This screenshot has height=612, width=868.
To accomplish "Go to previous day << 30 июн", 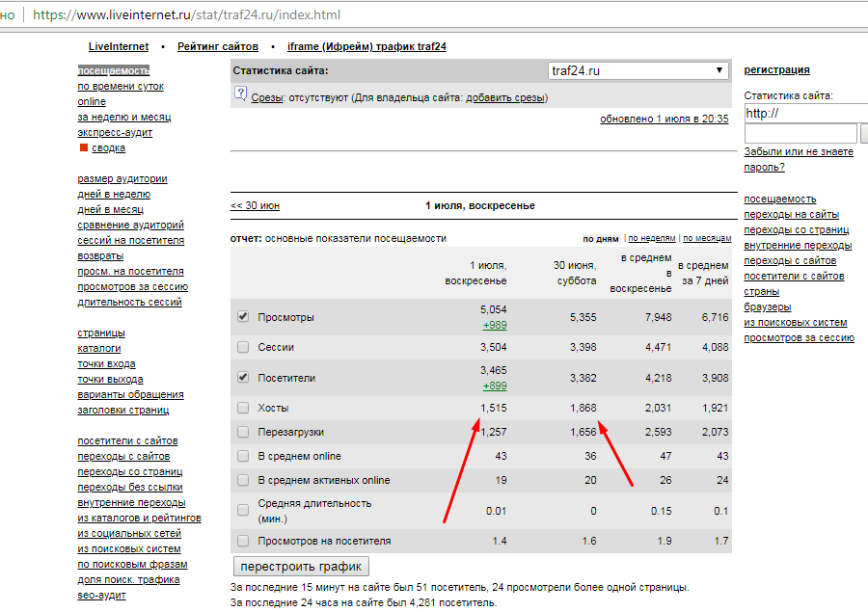I will [x=255, y=205].
